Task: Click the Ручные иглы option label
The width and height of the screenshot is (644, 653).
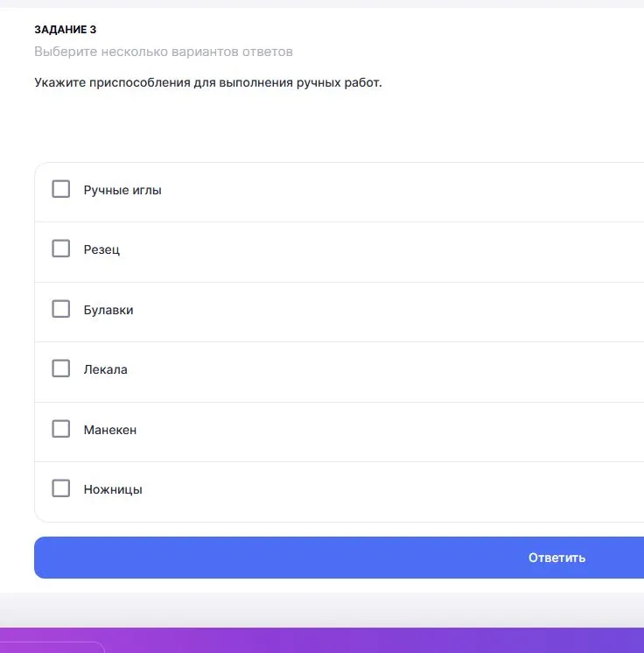Action: click(x=122, y=190)
